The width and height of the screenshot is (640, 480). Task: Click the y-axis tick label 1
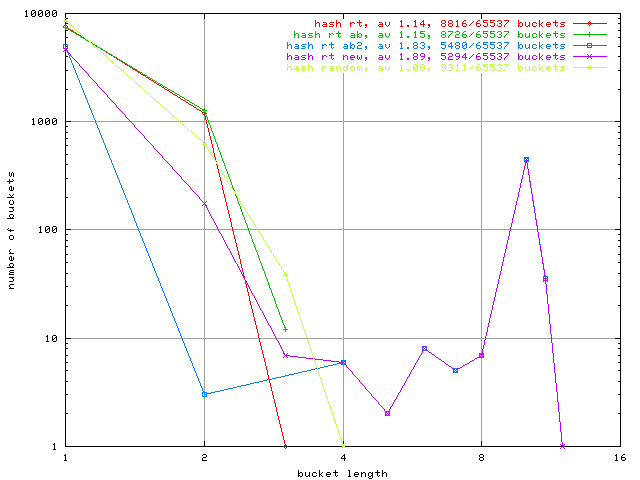(55, 447)
